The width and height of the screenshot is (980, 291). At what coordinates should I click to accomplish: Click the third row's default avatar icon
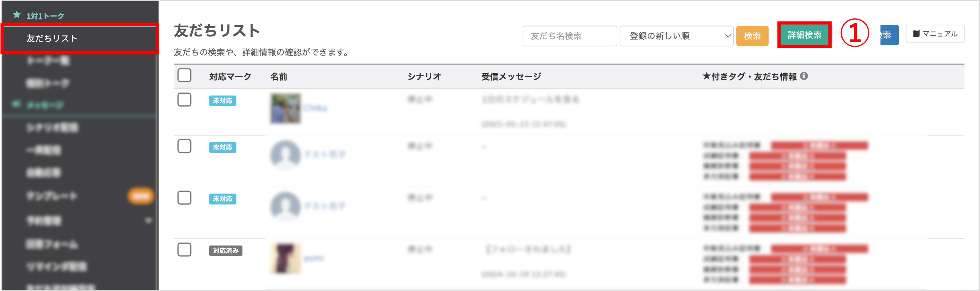click(285, 206)
